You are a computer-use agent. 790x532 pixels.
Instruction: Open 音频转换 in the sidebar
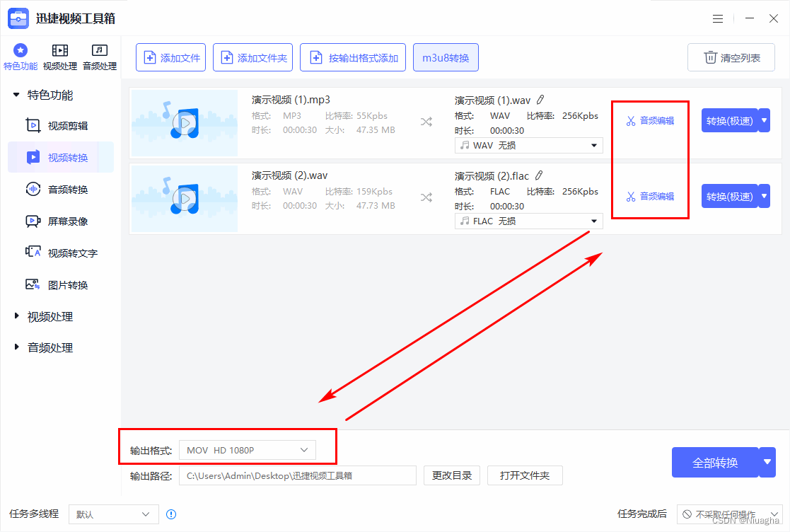point(60,190)
